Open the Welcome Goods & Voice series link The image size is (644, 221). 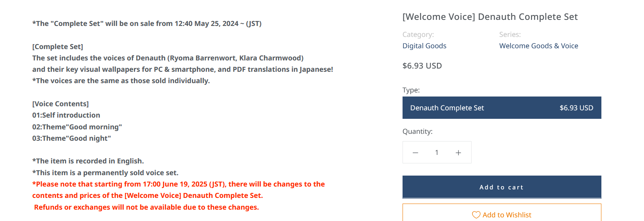[x=538, y=46]
